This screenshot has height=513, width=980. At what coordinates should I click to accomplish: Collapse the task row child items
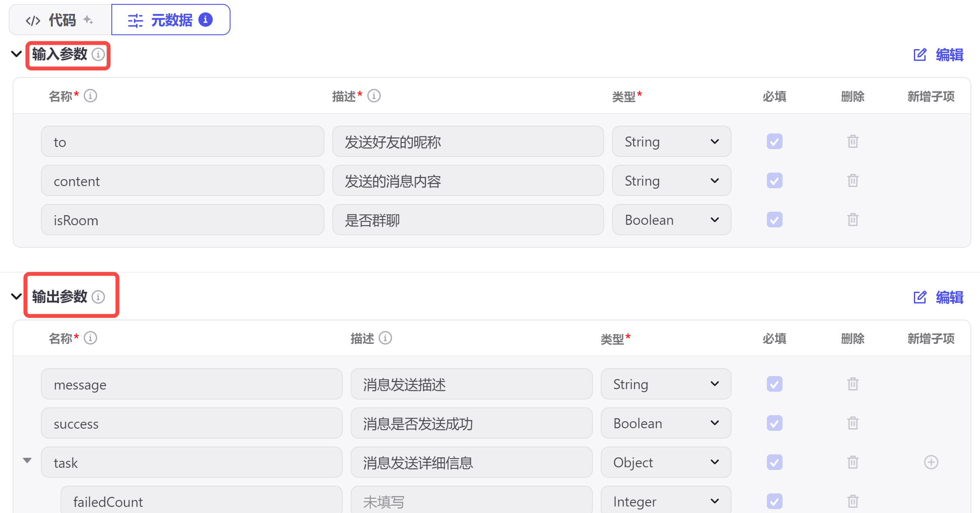[27, 460]
